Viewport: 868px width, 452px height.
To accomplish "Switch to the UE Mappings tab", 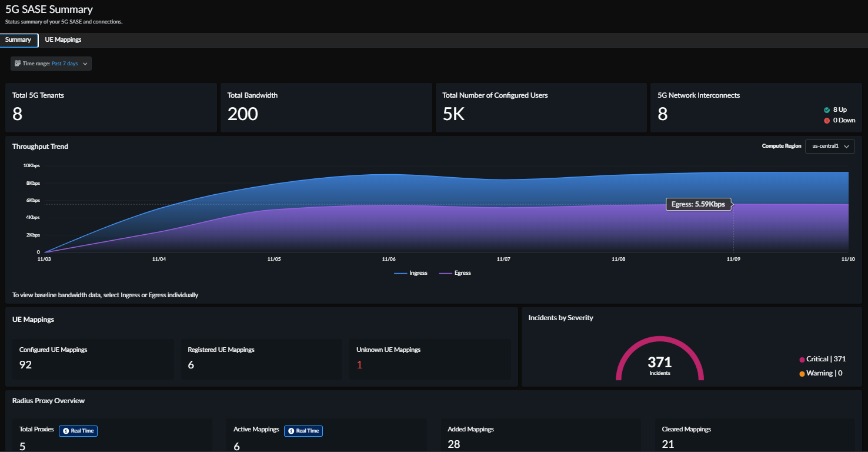I will 63,39.
